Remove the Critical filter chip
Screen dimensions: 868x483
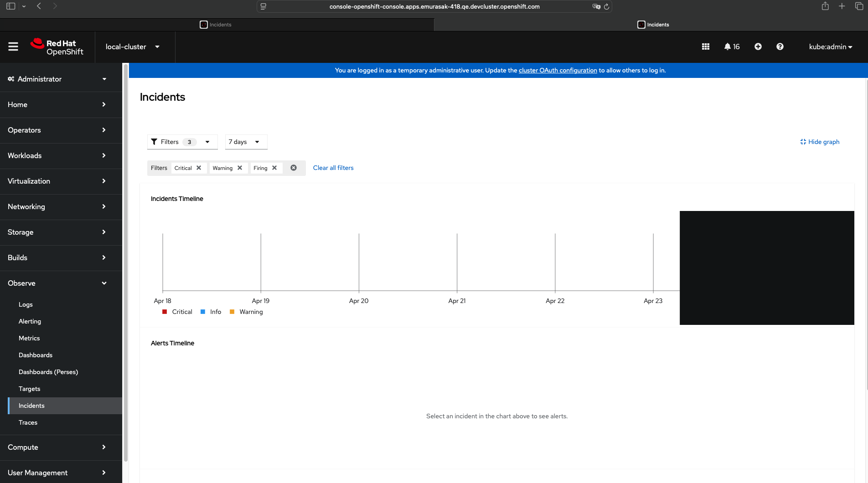tap(199, 168)
